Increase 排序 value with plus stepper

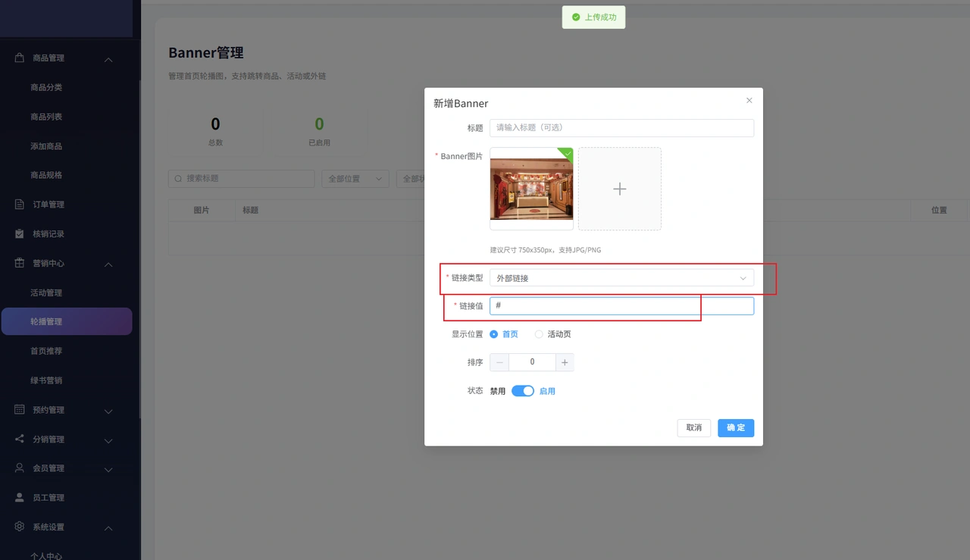pyautogui.click(x=565, y=363)
